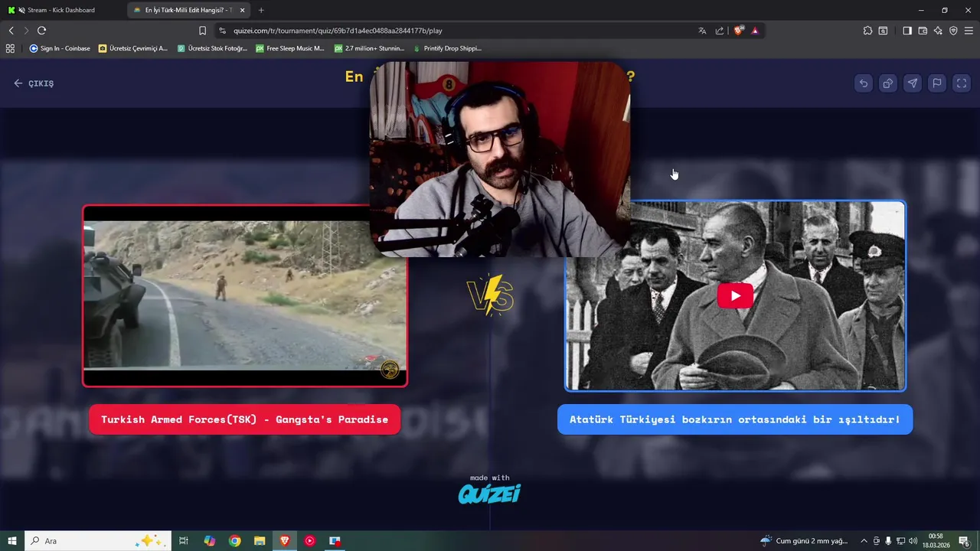Click the Brave Rewards triangle icon
Screen dimensions: 980x551
tap(755, 31)
